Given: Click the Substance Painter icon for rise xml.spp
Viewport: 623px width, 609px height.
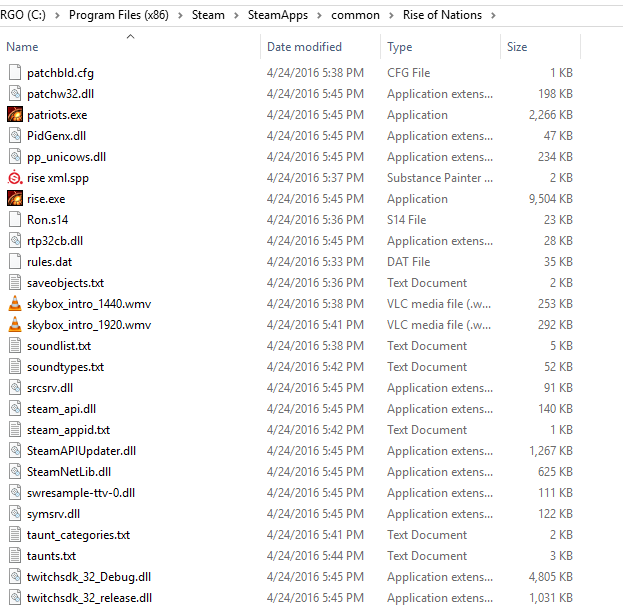Looking at the screenshot, I should (15, 178).
